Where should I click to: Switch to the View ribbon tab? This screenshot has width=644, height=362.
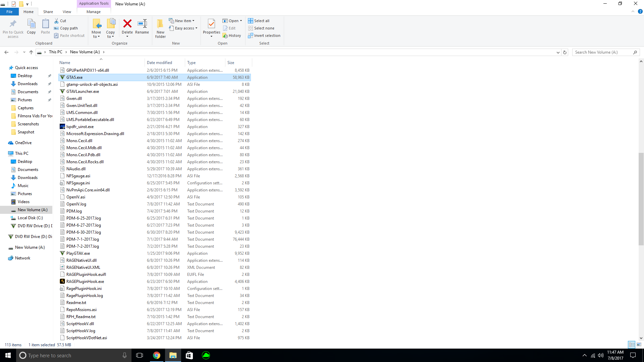[x=67, y=12]
